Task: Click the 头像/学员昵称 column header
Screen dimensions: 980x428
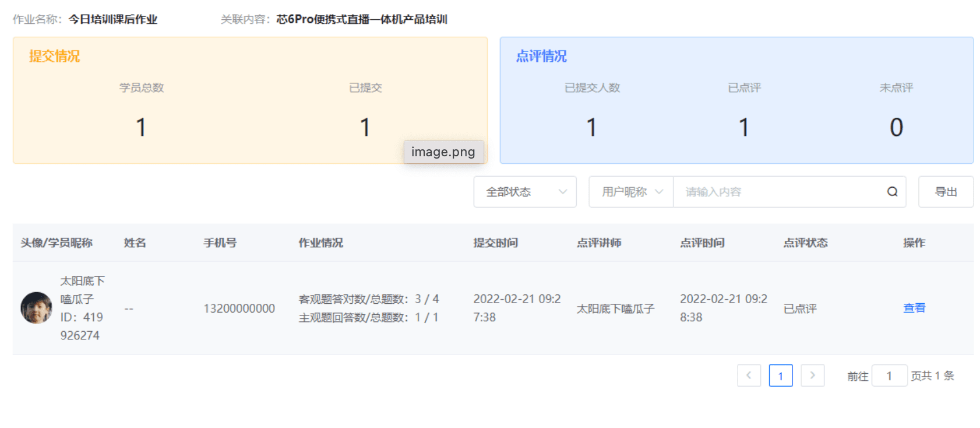Action: tap(57, 243)
